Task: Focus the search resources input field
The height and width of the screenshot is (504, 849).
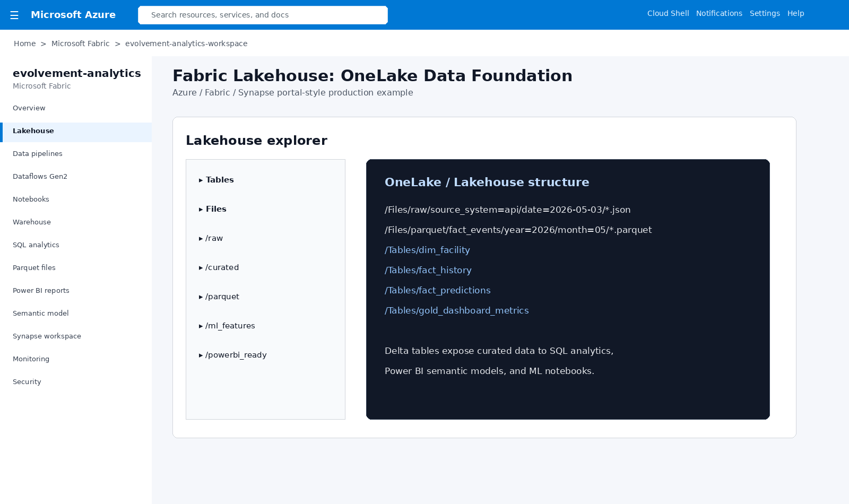Action: click(x=263, y=15)
